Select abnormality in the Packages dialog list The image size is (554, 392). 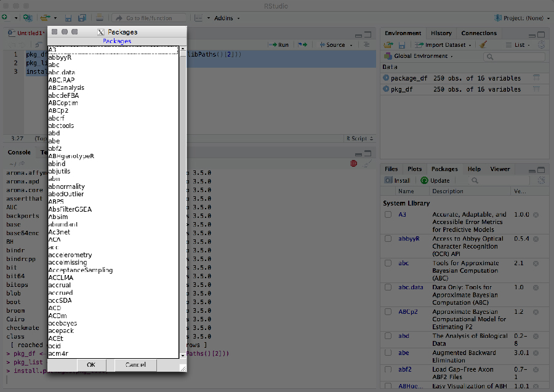pyautogui.click(x=113, y=186)
